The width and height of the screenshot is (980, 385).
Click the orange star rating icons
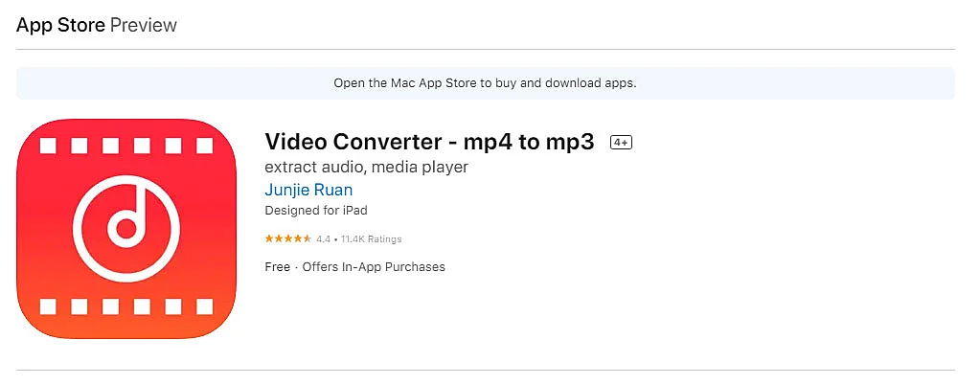[x=287, y=238]
